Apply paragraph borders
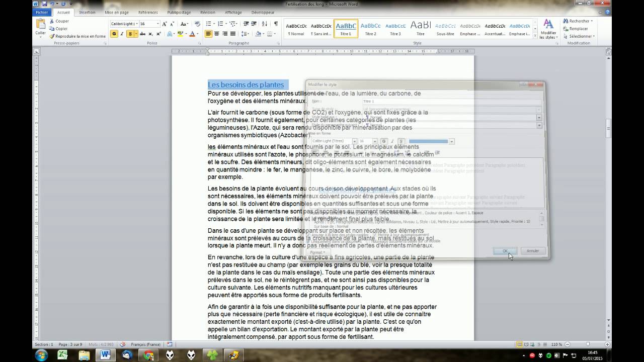 270,34
